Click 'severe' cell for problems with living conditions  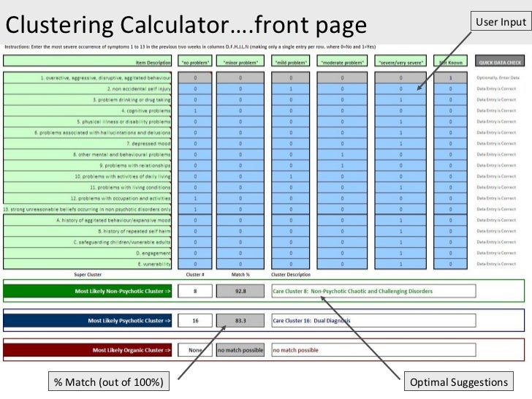coord(400,187)
